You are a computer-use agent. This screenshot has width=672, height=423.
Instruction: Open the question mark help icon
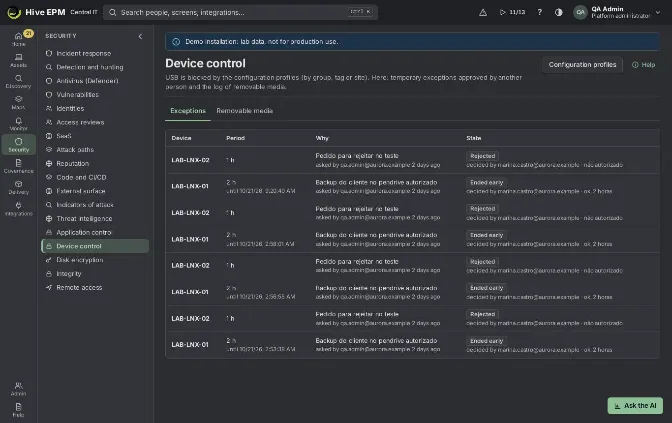point(540,12)
